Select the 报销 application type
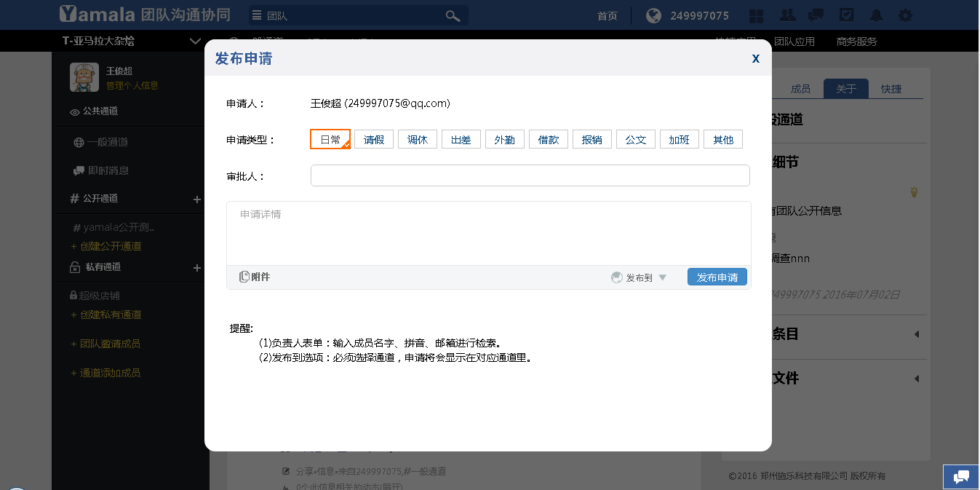 tap(592, 140)
